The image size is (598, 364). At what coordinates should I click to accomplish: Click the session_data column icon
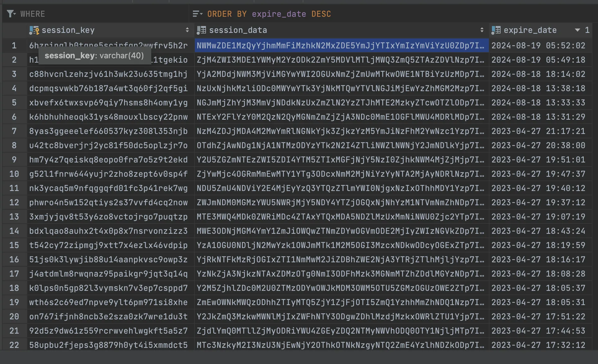[201, 30]
